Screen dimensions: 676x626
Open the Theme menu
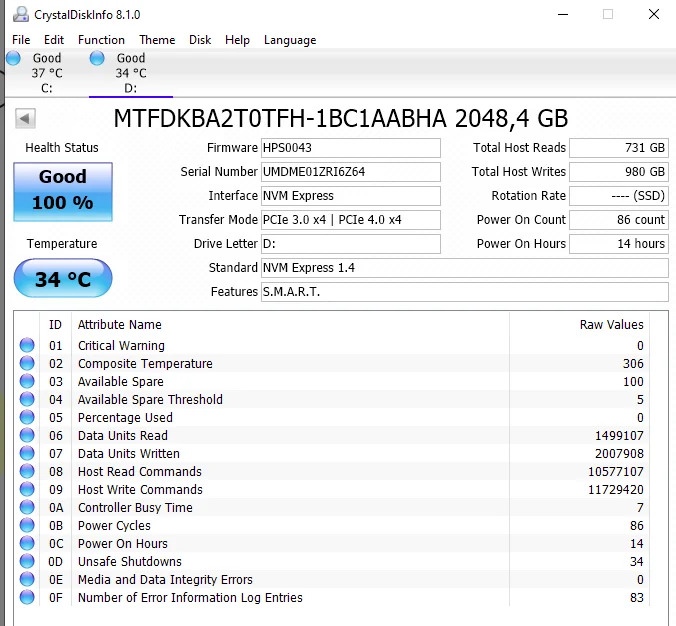pos(157,40)
